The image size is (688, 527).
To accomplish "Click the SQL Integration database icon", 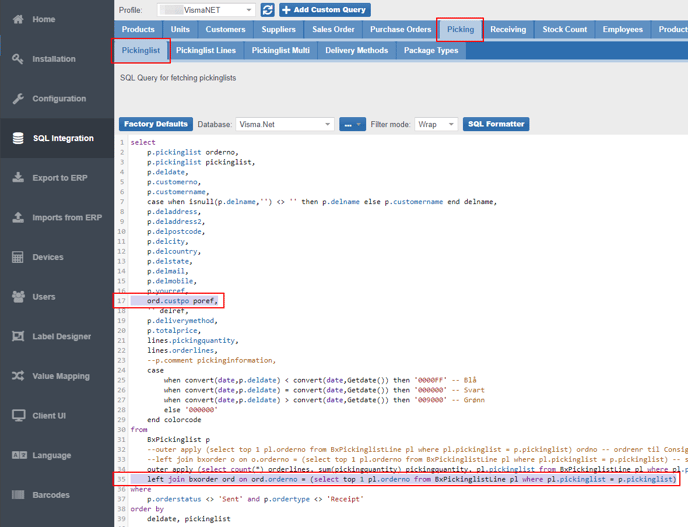I will click(18, 138).
